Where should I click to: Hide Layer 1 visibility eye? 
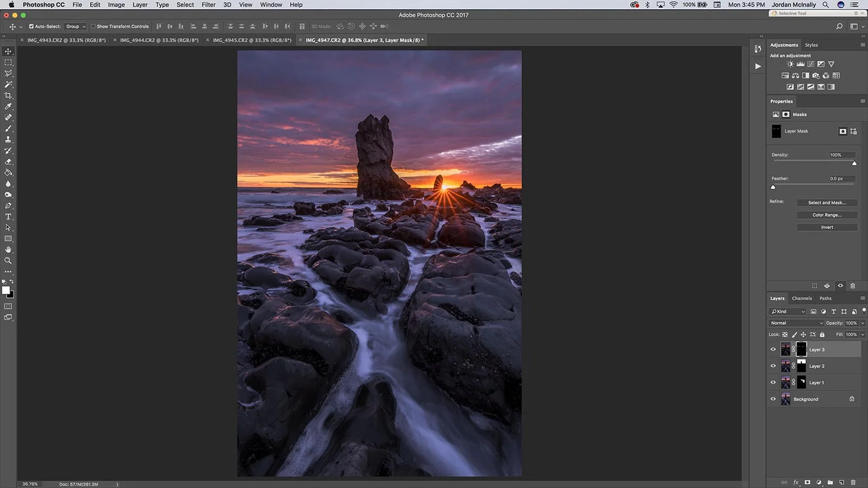(x=773, y=382)
